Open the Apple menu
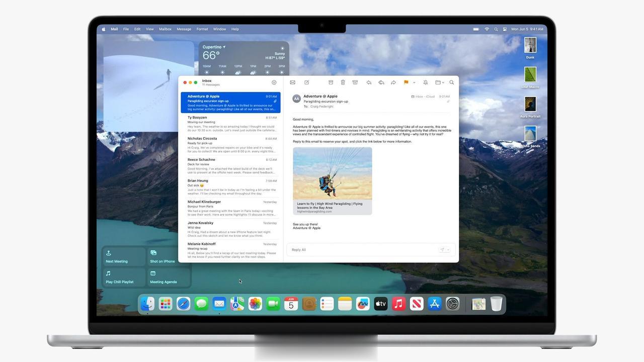Viewport: 644px width, 362px height. pyautogui.click(x=104, y=29)
